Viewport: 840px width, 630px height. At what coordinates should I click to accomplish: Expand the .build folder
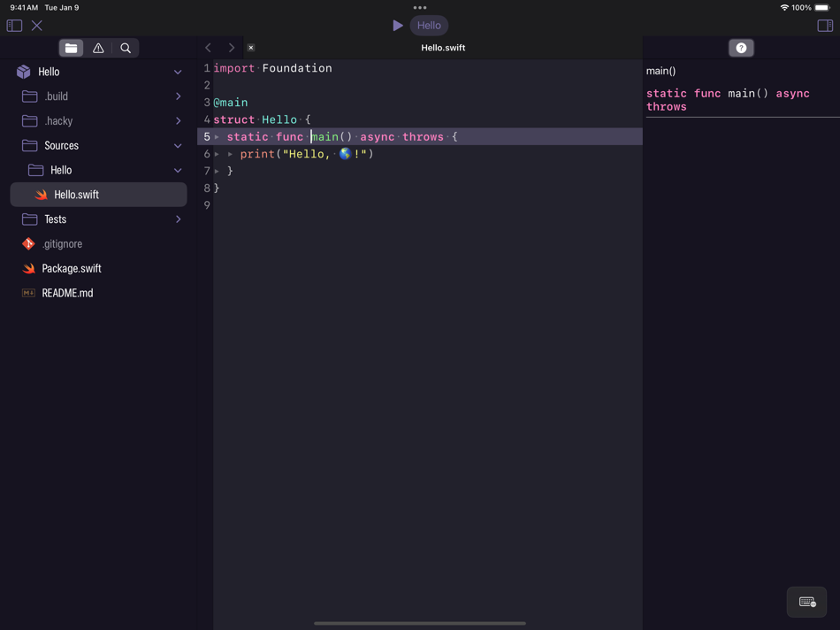coord(178,96)
